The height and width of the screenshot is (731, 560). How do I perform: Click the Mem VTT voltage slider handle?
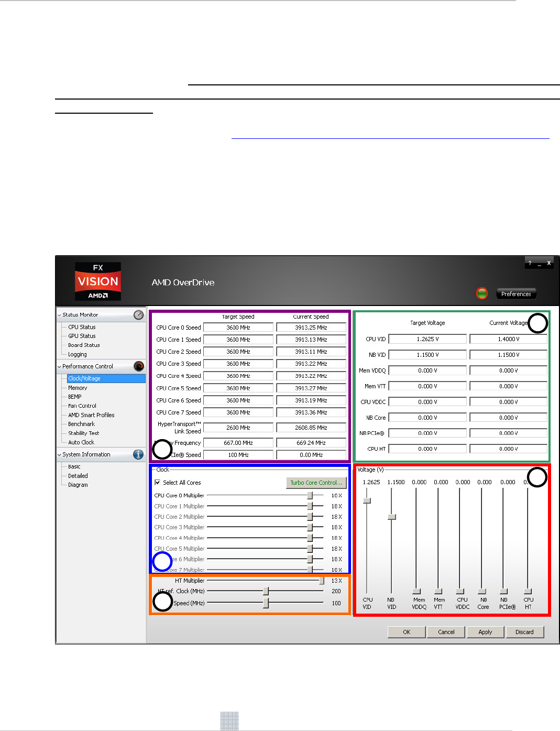coord(438,591)
